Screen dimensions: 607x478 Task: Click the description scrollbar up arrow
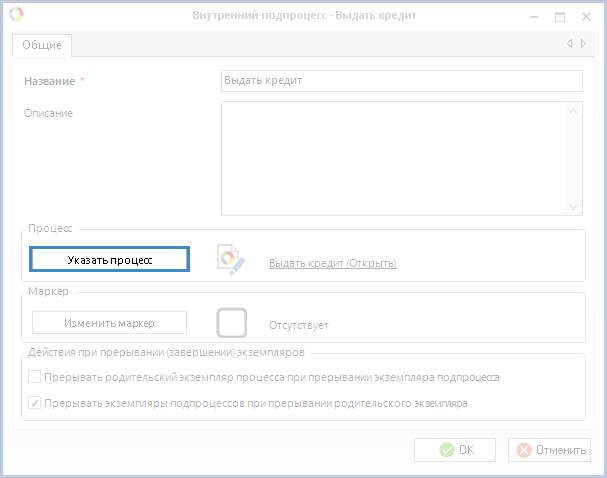coord(574,112)
